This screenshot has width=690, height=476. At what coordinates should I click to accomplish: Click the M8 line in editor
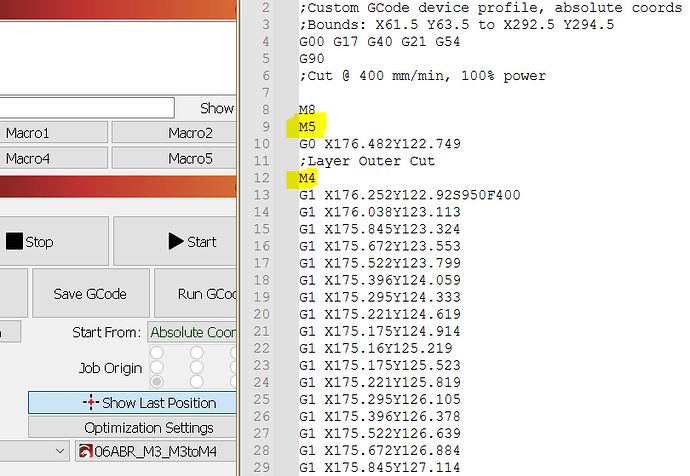pos(307,110)
